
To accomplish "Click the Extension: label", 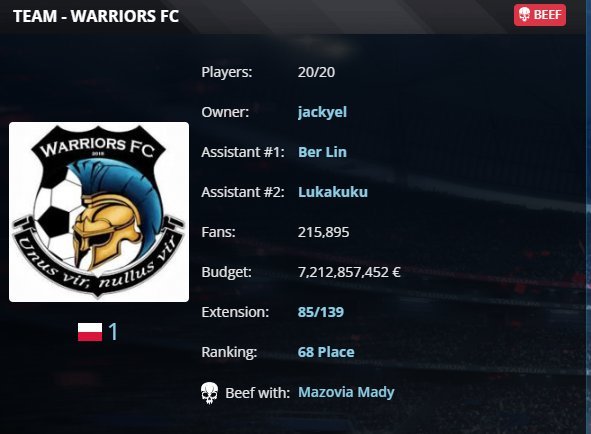I will [x=235, y=312].
